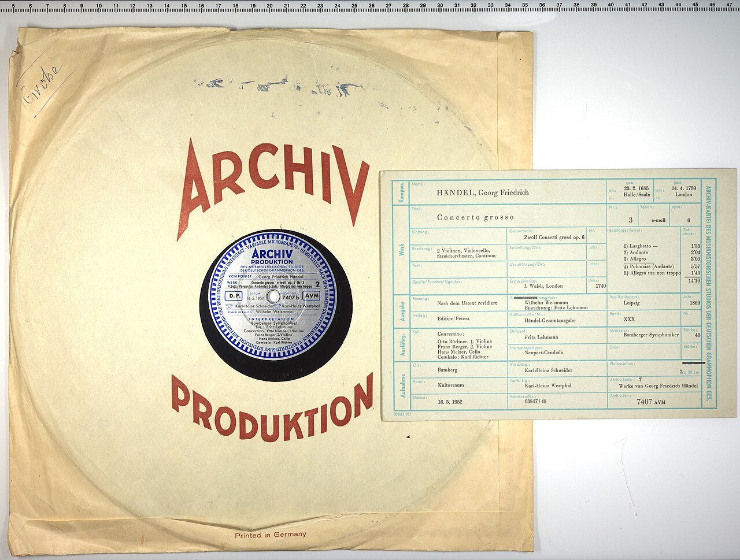Click "Bamberger Symphoniker" on the record label
Image resolution: width=740 pixels, height=560 pixels.
click(x=273, y=323)
